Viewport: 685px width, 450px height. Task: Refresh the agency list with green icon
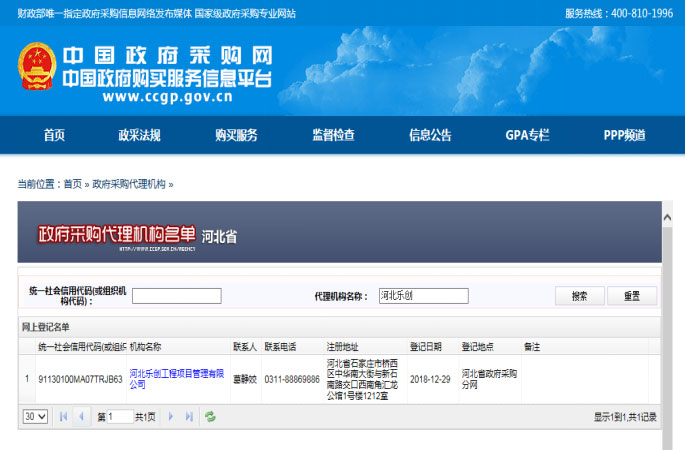point(210,416)
